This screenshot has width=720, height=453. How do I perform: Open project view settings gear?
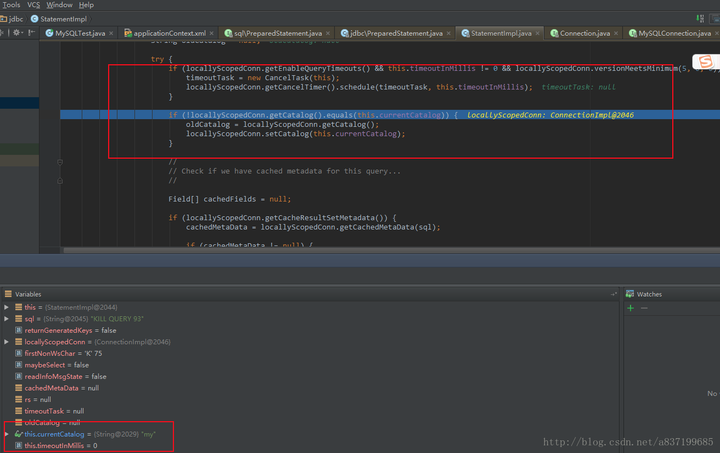(17, 33)
